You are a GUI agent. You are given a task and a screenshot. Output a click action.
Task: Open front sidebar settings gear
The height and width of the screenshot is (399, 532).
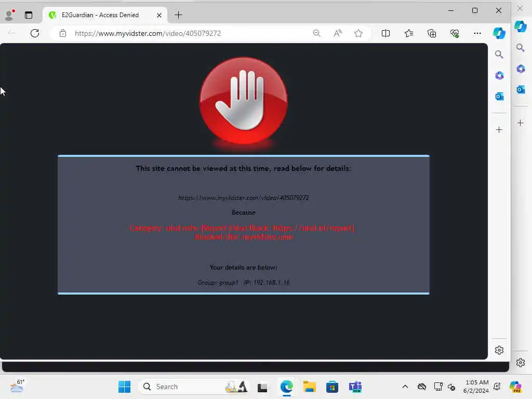(499, 350)
